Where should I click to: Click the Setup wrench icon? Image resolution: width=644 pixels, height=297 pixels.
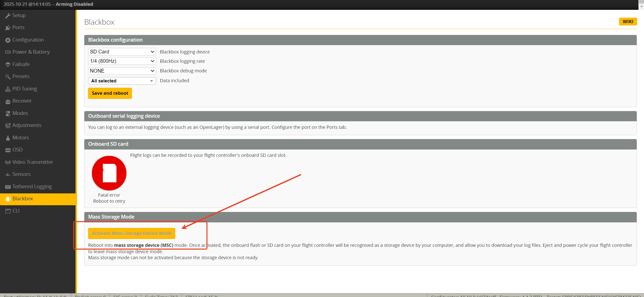pos(8,16)
